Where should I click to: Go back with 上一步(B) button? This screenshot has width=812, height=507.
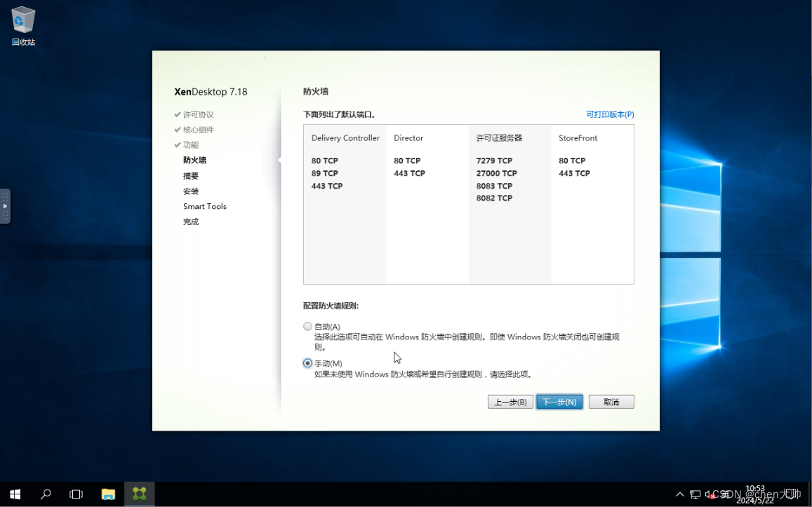coord(510,402)
